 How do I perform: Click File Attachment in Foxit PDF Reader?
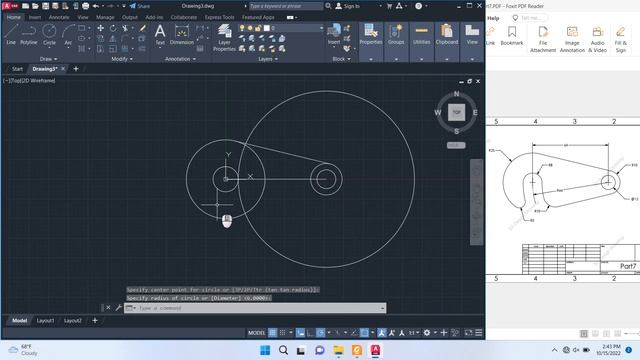[x=543, y=40]
